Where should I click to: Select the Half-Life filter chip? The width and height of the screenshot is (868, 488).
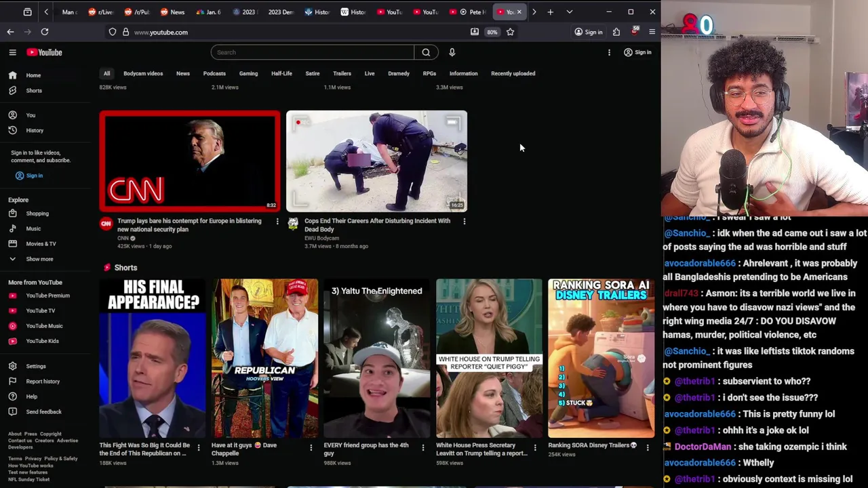281,73
